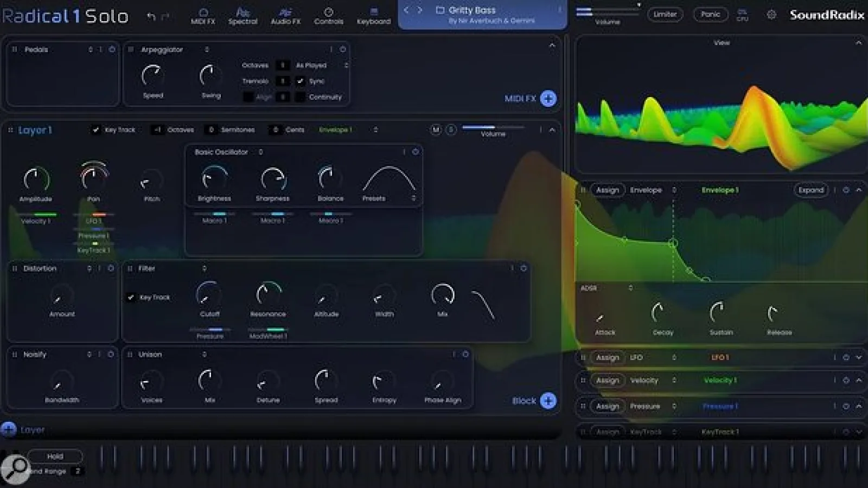The image size is (868, 488).
Task: Open the global settings gear
Action: pos(771,15)
